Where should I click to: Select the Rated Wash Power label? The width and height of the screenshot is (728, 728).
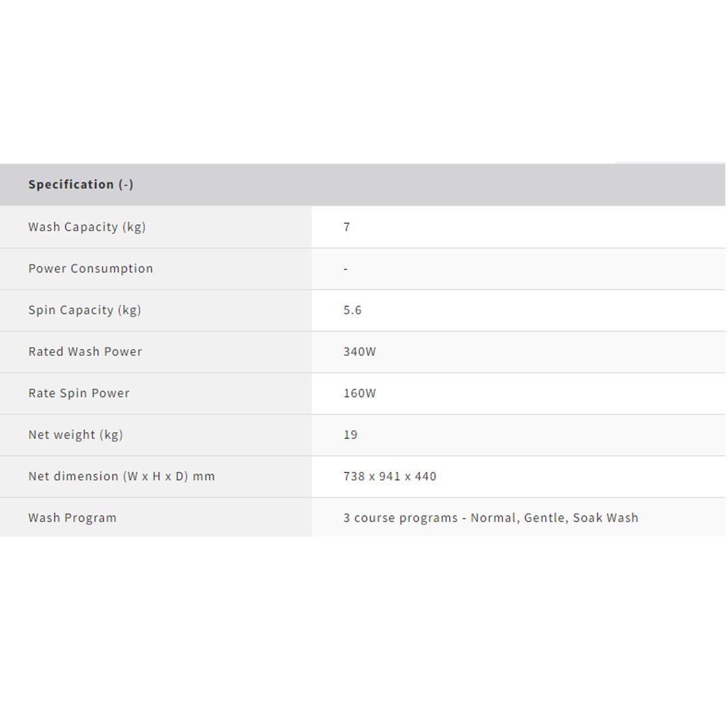click(85, 352)
